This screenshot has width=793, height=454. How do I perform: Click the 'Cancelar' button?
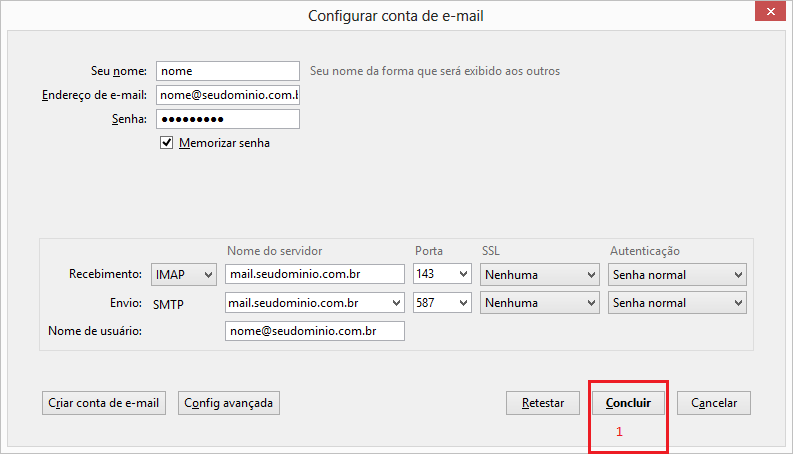(714, 403)
